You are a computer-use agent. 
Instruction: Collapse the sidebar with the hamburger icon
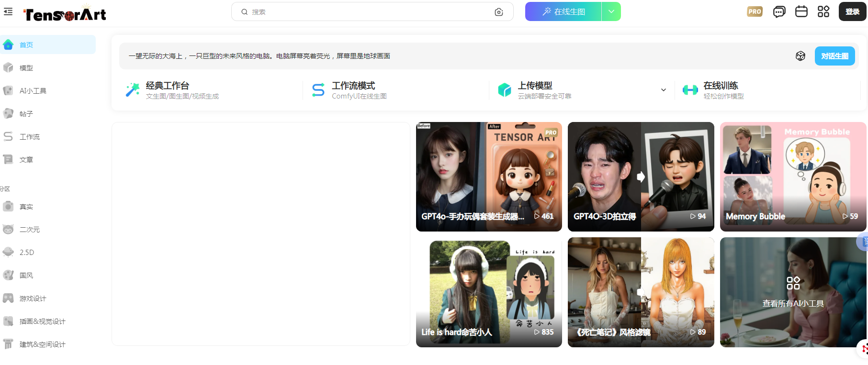(x=8, y=11)
